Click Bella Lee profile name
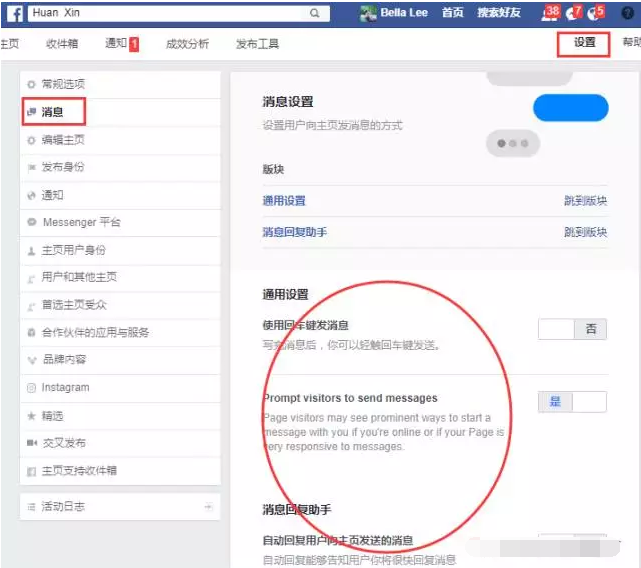Screen dimensions: 641x568 pos(404,13)
